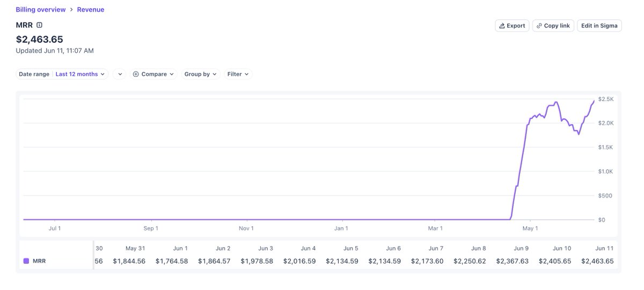Open the Revenue breadcrumb link
Image resolution: width=644 pixels, height=290 pixels.
click(91, 10)
